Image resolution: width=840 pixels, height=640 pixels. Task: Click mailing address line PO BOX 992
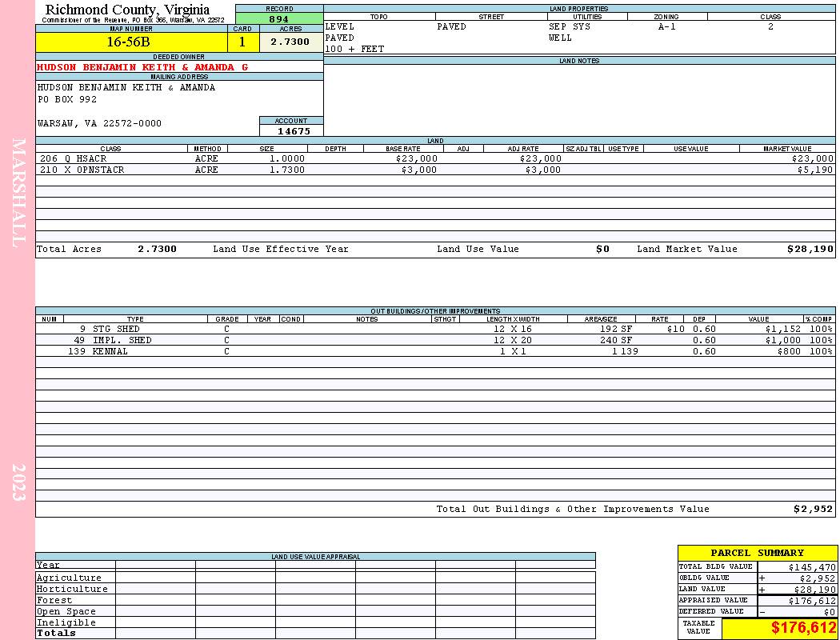point(67,100)
